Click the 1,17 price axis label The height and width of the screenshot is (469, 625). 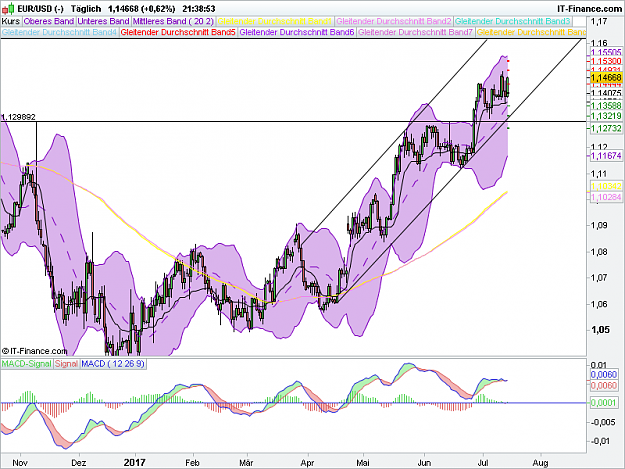pos(599,21)
